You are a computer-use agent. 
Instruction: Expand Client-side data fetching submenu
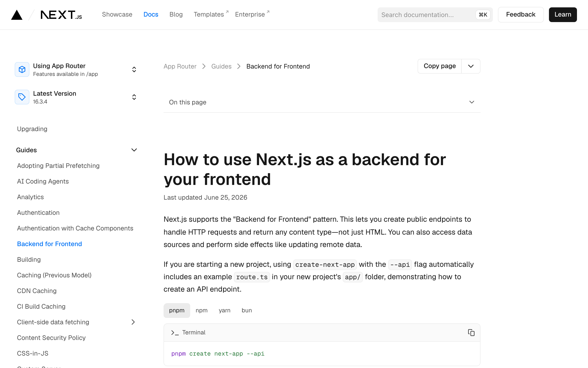(x=133, y=322)
